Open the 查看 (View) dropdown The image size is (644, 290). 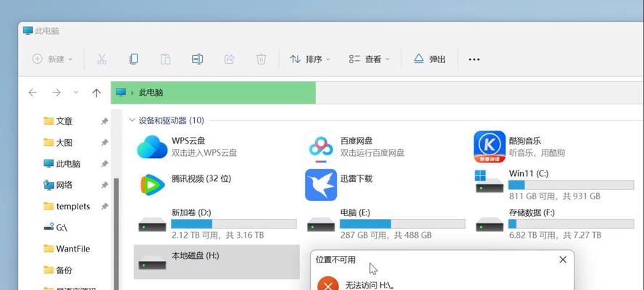(369, 59)
